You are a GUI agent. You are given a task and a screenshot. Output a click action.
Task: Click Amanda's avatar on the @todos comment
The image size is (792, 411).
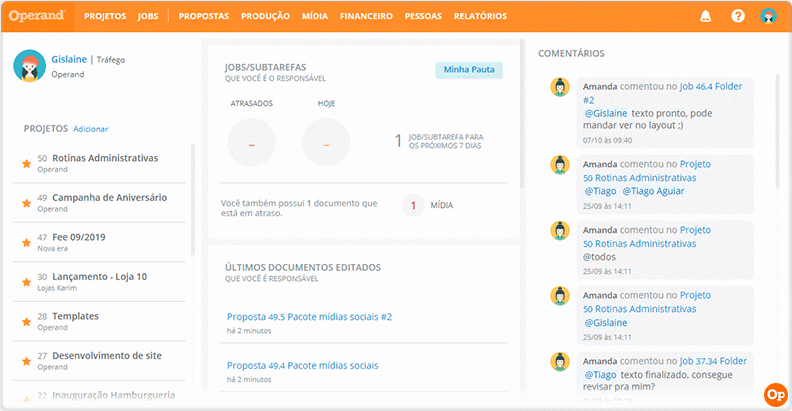point(560,230)
